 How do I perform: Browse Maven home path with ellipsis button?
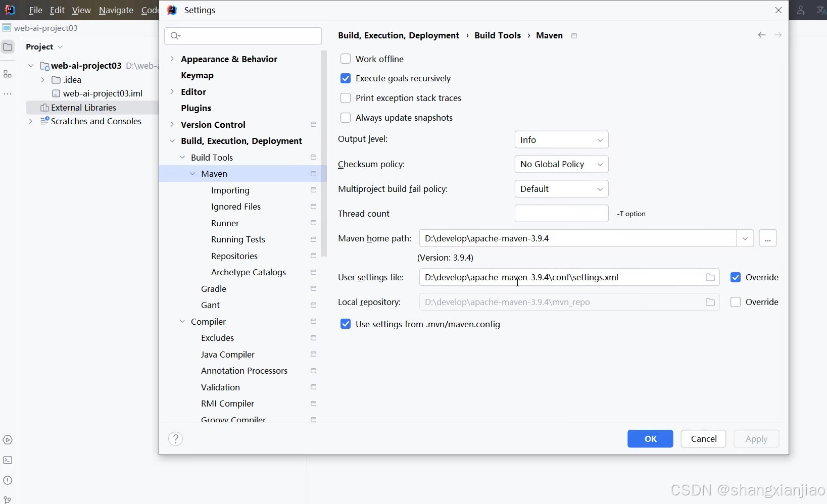(768, 238)
